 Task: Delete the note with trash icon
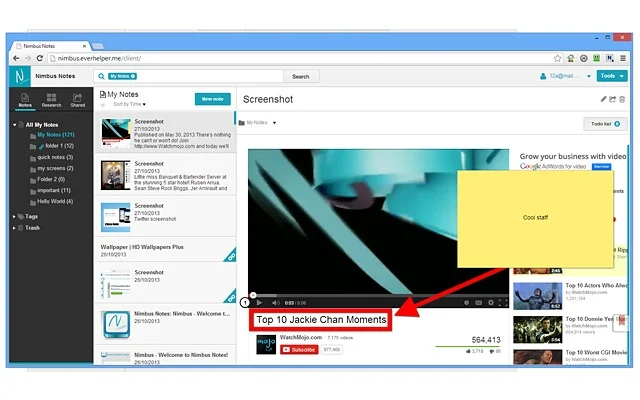click(x=622, y=99)
